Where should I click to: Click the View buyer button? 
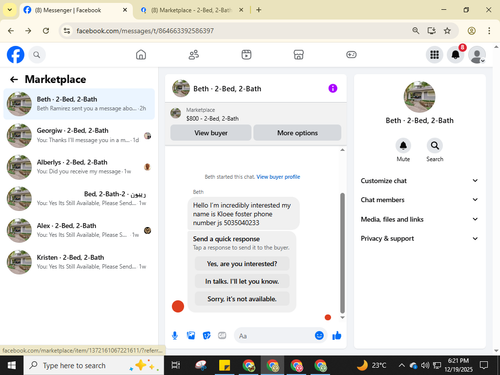click(x=211, y=133)
